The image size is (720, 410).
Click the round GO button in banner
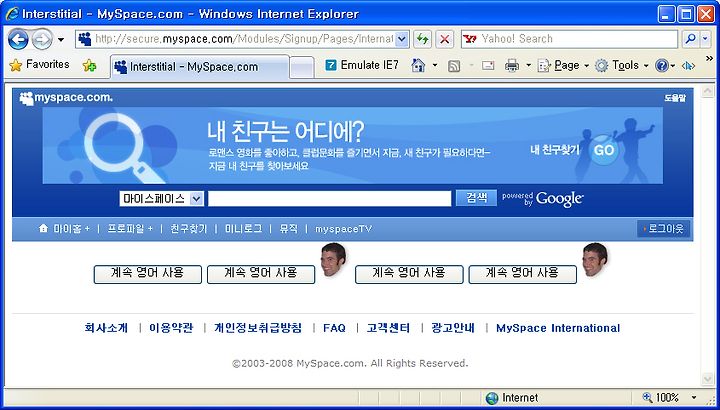tap(604, 150)
